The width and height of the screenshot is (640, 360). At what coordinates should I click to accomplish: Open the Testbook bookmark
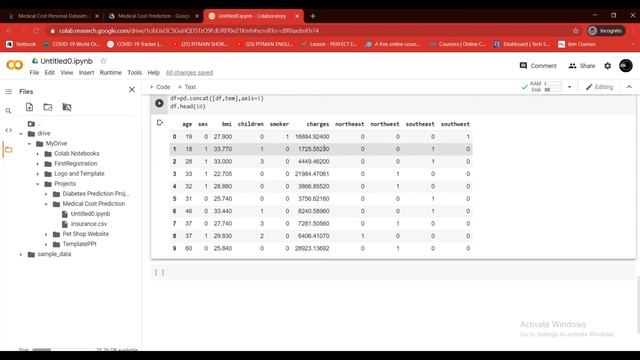21,44
